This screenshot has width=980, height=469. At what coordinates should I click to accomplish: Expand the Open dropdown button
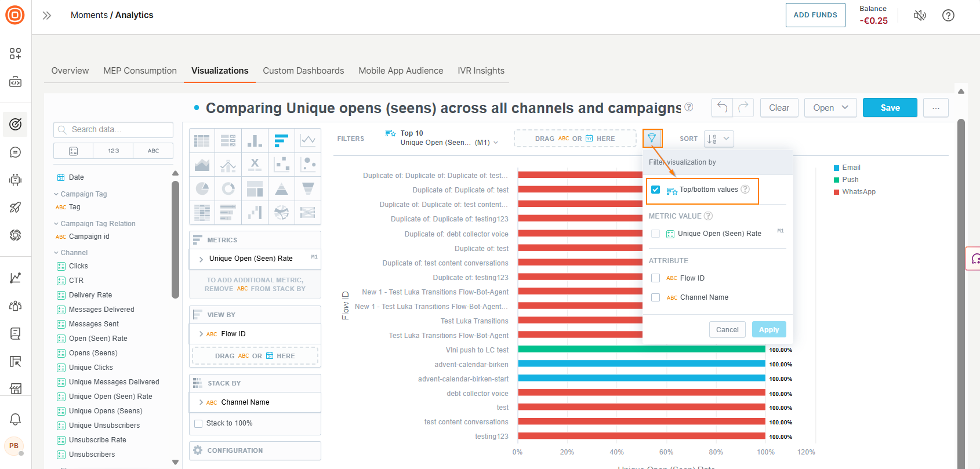point(830,108)
